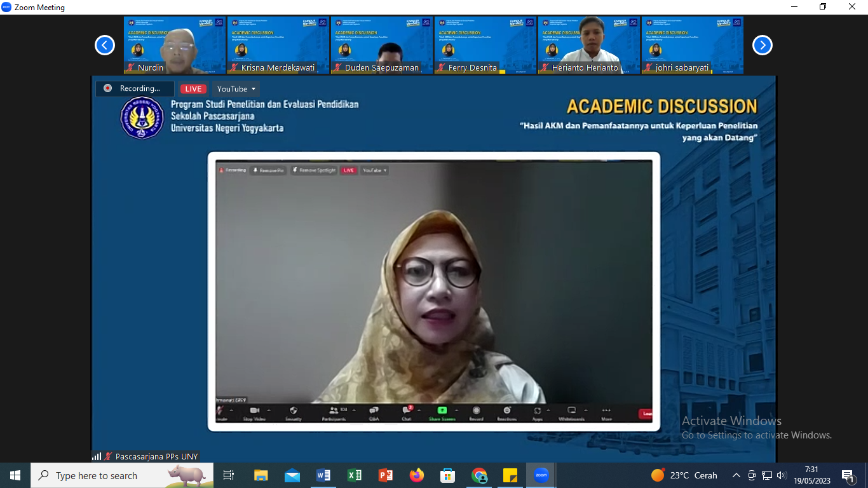This screenshot has height=488, width=868.
Task: Go to previous participants in gallery strip
Action: (105, 45)
